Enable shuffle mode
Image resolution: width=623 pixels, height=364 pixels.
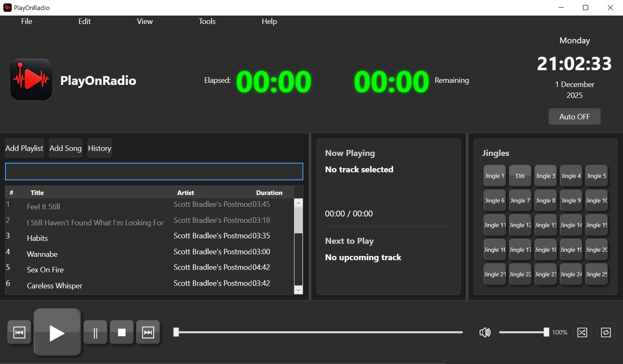click(582, 332)
